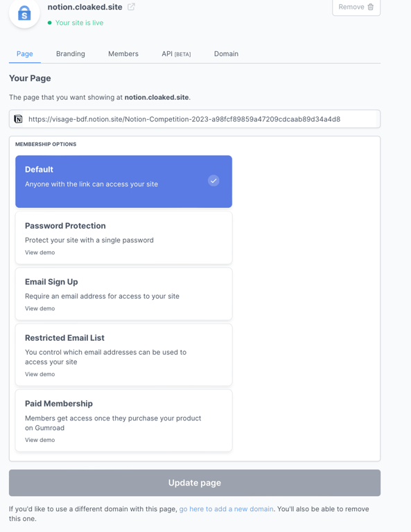Click the green live status dot

[50, 23]
